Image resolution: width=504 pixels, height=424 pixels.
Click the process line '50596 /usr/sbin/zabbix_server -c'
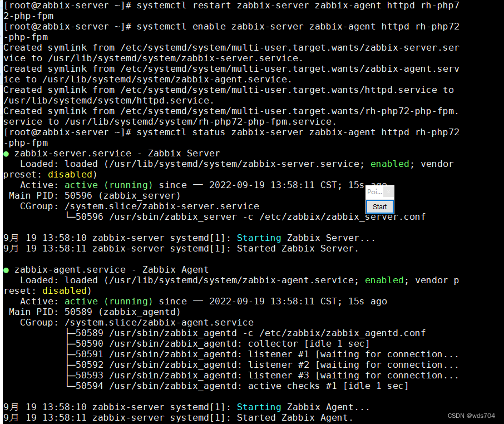(x=245, y=217)
